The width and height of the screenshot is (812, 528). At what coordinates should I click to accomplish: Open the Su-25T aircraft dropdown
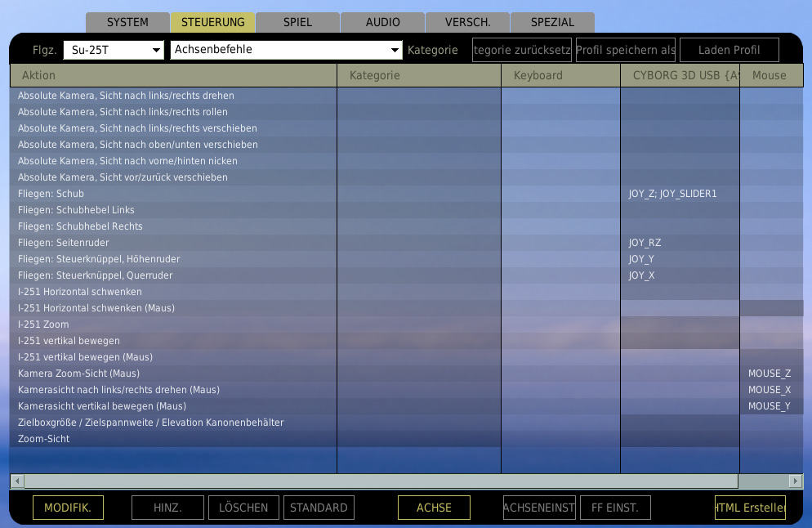[x=114, y=50]
